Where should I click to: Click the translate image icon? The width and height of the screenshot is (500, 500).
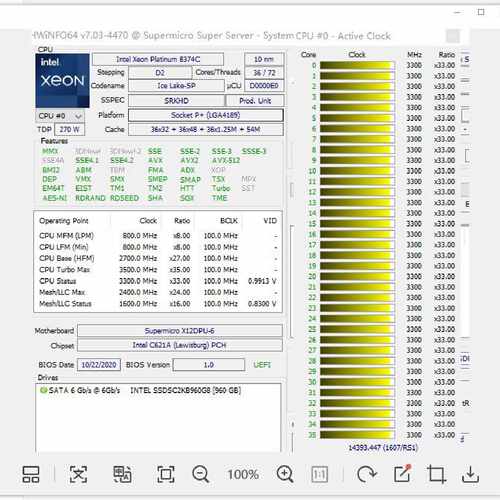[x=122, y=474]
